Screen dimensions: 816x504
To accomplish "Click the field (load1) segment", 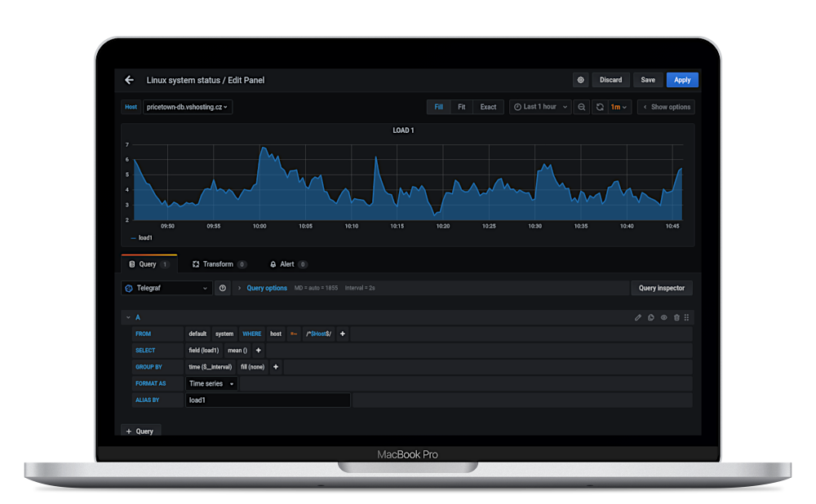I will pos(204,351).
